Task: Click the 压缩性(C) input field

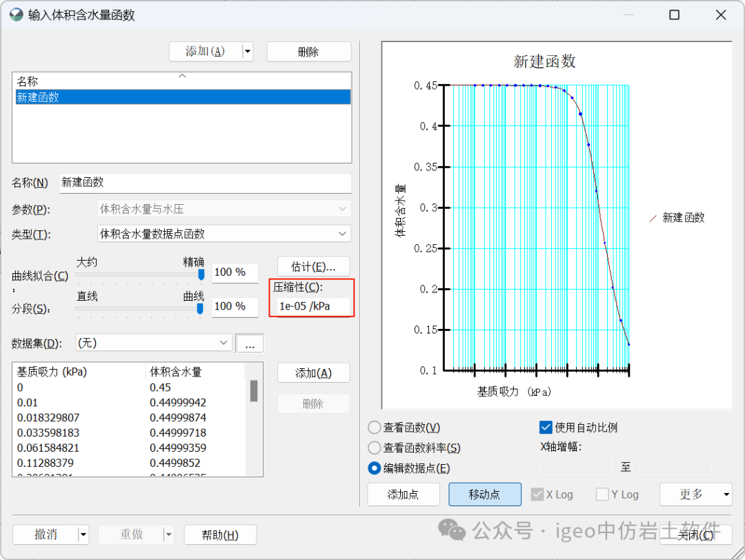Action: coord(311,306)
